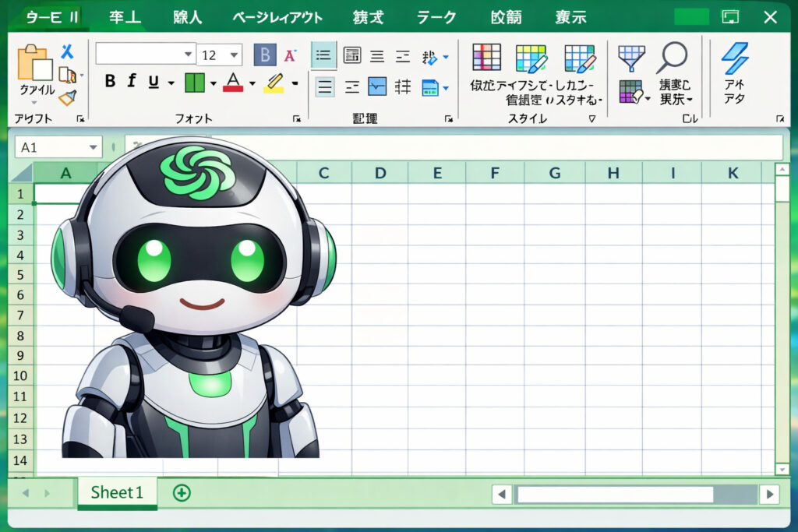Screen dimensions: 798x532
Task: Expand the font name dropdown
Action: point(188,55)
